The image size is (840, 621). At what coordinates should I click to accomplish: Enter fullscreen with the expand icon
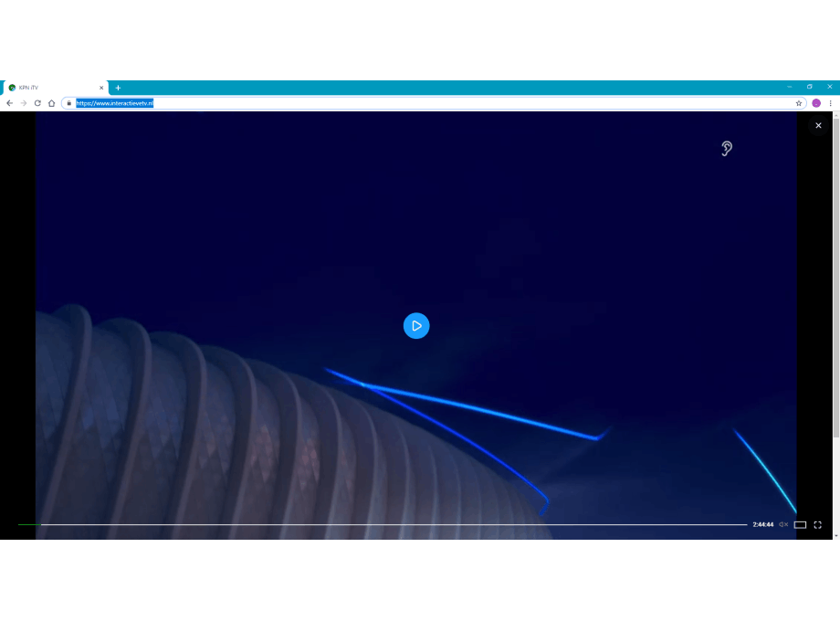coord(817,524)
